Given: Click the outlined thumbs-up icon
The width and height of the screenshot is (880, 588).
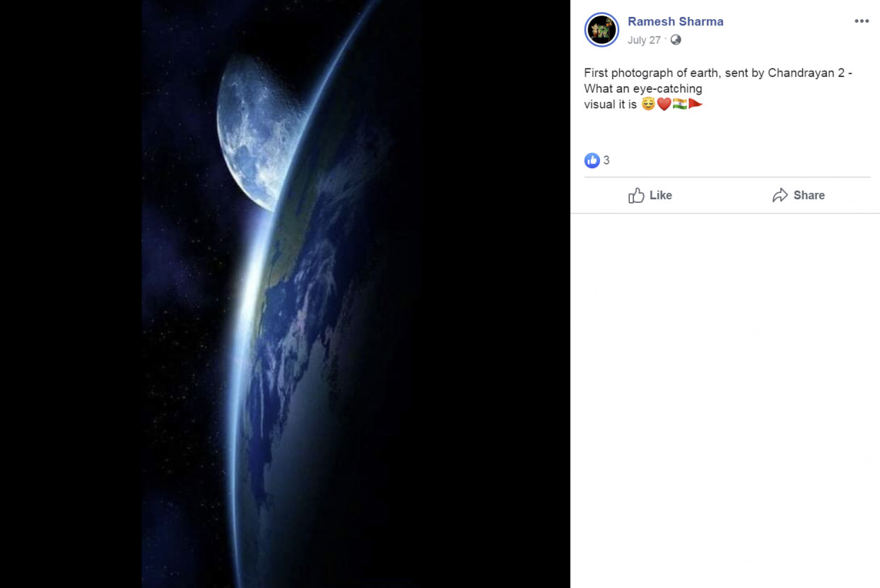Looking at the screenshot, I should tap(636, 195).
